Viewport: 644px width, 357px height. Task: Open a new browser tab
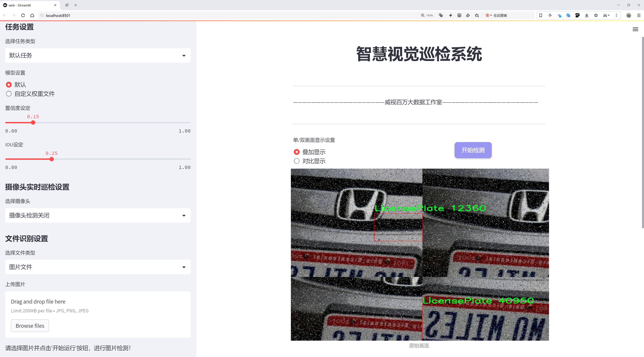(76, 5)
